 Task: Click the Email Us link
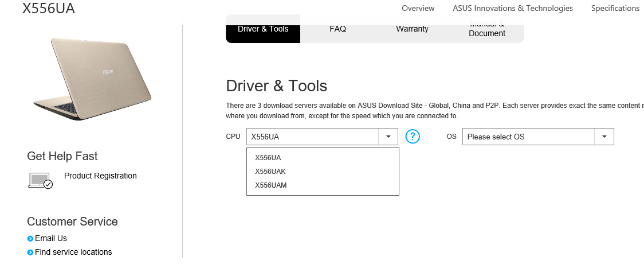click(x=51, y=238)
